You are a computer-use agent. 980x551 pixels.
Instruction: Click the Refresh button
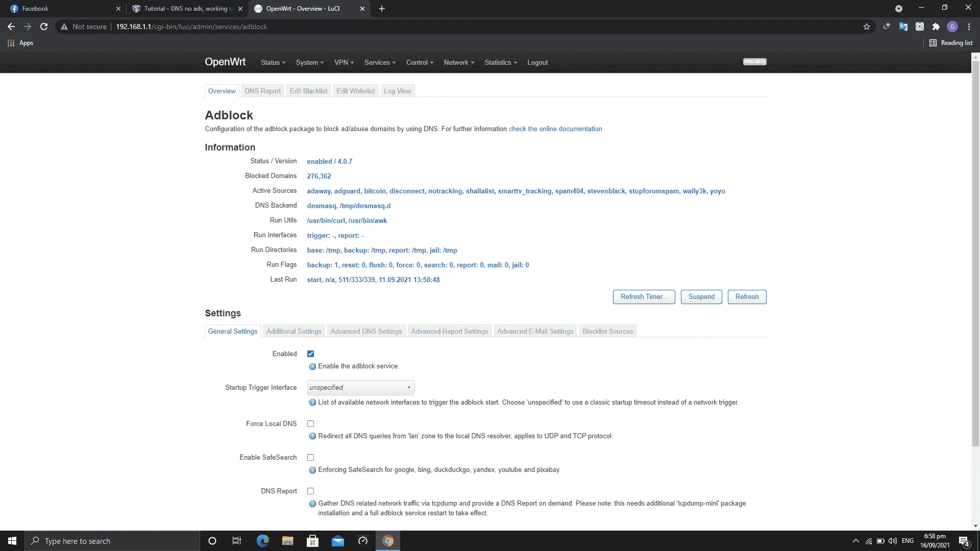(x=747, y=297)
